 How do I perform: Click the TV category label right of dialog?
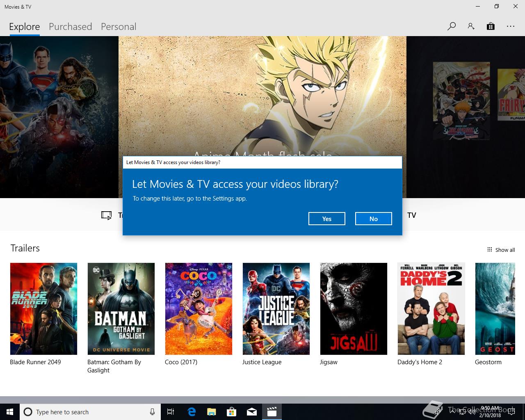click(412, 215)
